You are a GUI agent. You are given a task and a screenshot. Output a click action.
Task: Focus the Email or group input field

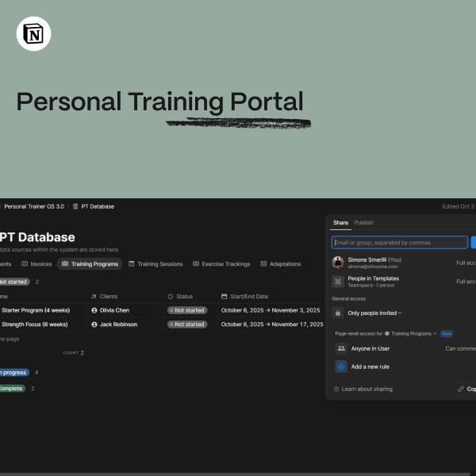tap(400, 243)
